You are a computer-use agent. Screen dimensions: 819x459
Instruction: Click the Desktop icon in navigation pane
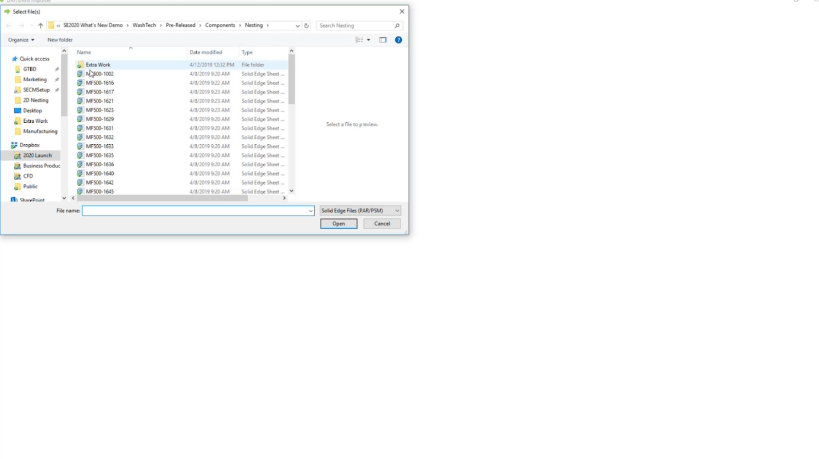pyautogui.click(x=18, y=111)
